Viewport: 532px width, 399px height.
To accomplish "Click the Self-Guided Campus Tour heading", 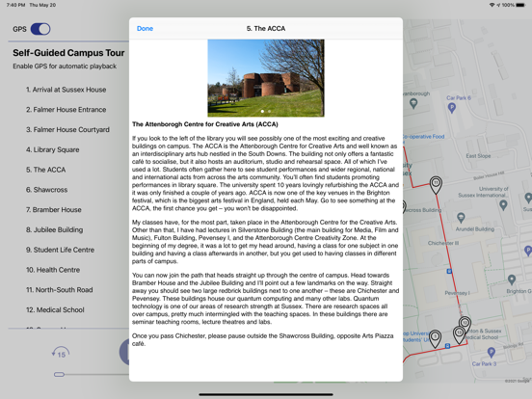I will click(x=68, y=53).
